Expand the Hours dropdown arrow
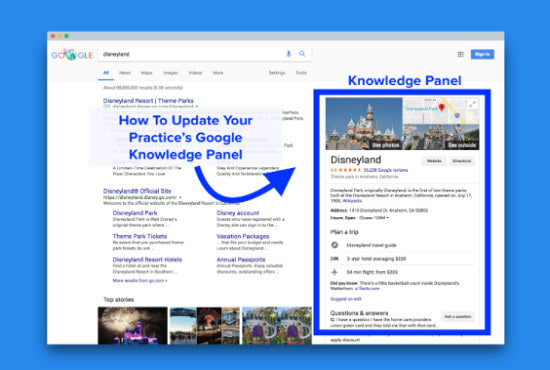 click(388, 218)
